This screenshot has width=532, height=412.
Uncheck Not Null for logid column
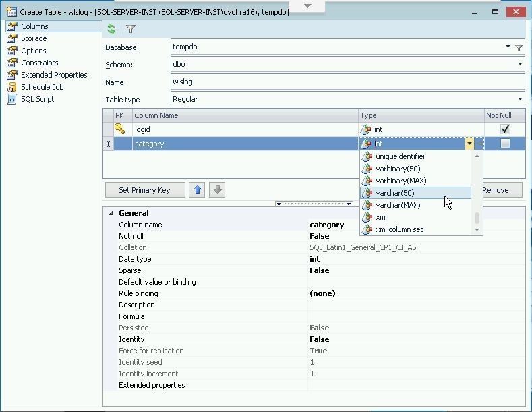[505, 129]
